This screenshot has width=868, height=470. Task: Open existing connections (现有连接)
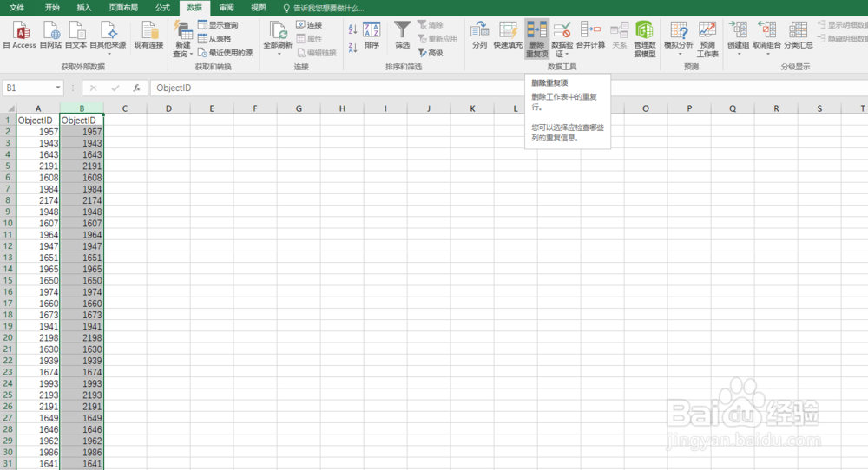(x=148, y=35)
